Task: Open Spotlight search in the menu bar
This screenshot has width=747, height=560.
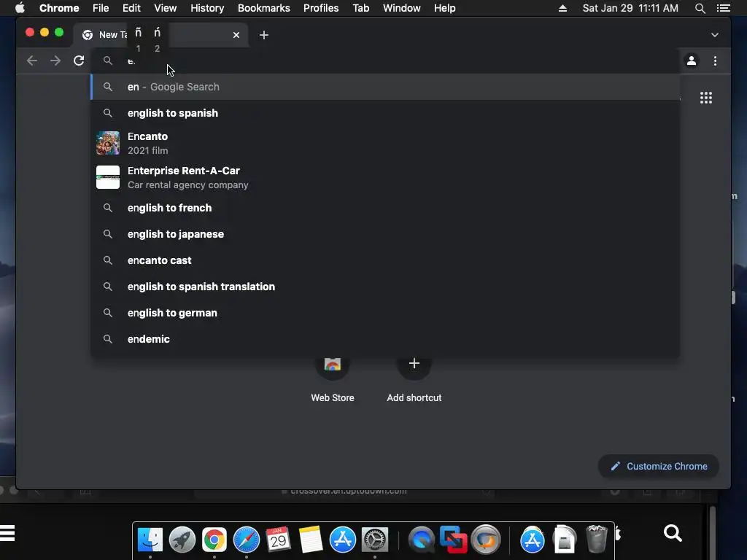Action: pos(700,8)
